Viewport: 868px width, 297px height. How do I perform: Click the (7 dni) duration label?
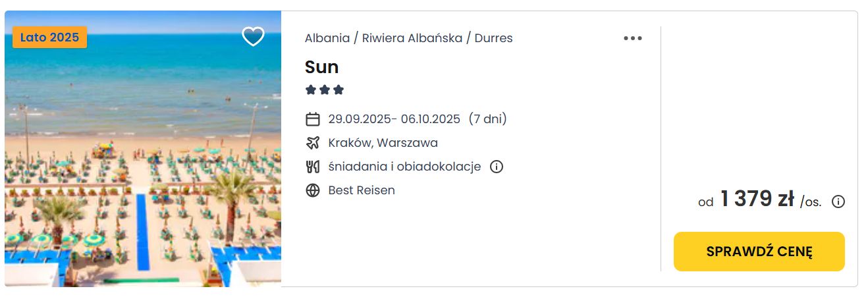coord(487,119)
